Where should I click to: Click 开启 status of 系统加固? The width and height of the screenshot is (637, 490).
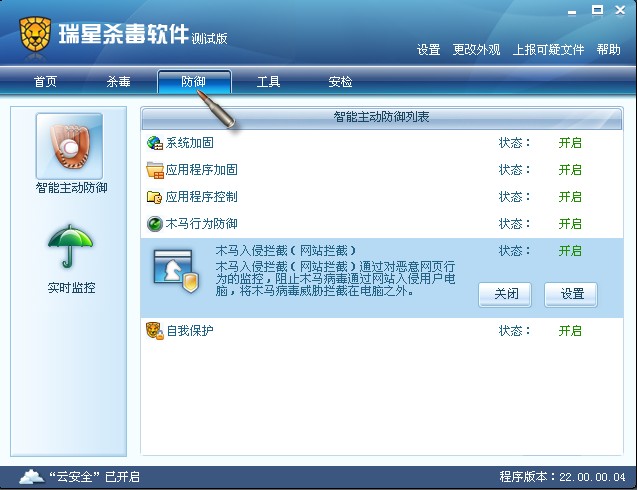[570, 143]
